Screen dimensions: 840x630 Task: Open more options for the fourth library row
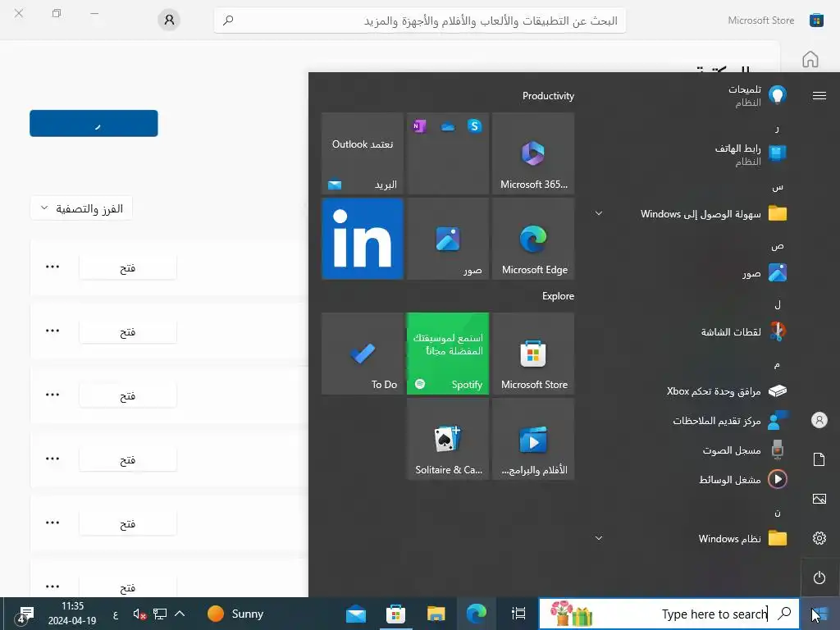(52, 459)
